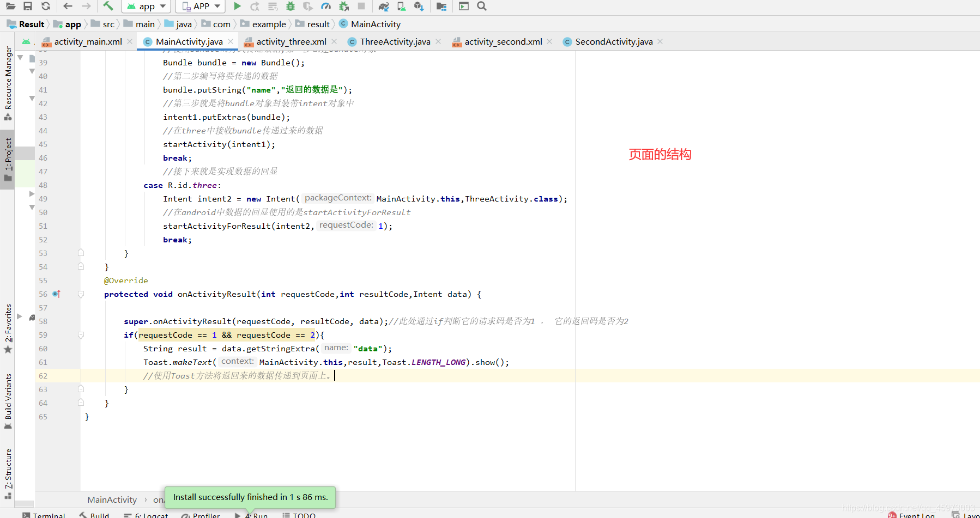Click the Search Everywhere magnifier icon
Screen dimensions: 980x518
482,6
